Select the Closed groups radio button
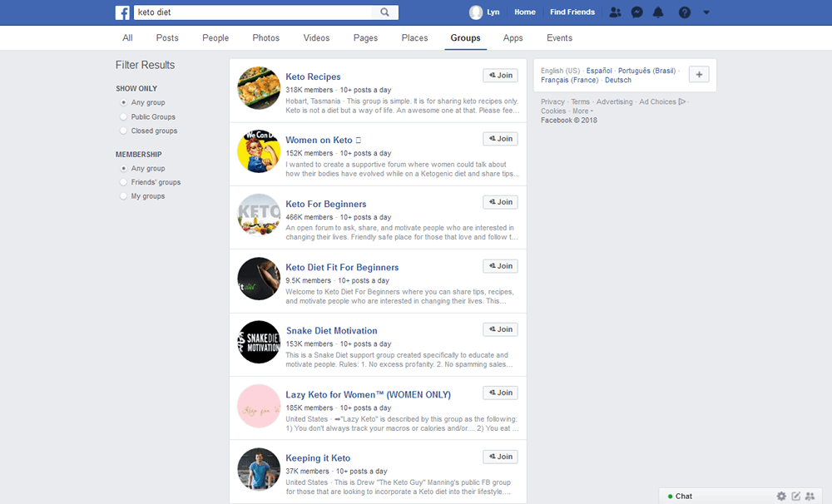Image resolution: width=832 pixels, height=504 pixels. 124,131
